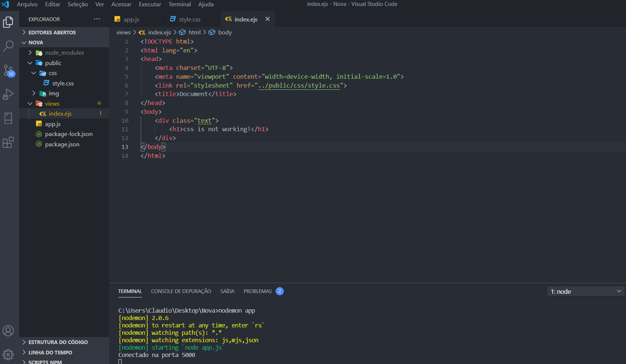Image resolution: width=626 pixels, height=364 pixels.
Task: Follow the ../public/css/style.css href link
Action: pyautogui.click(x=299, y=85)
